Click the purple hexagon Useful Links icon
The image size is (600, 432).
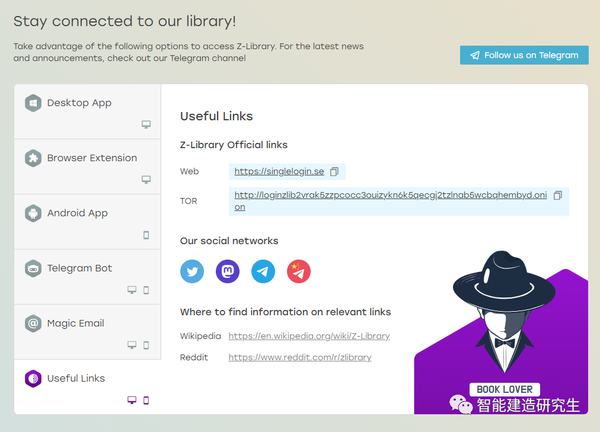point(33,378)
